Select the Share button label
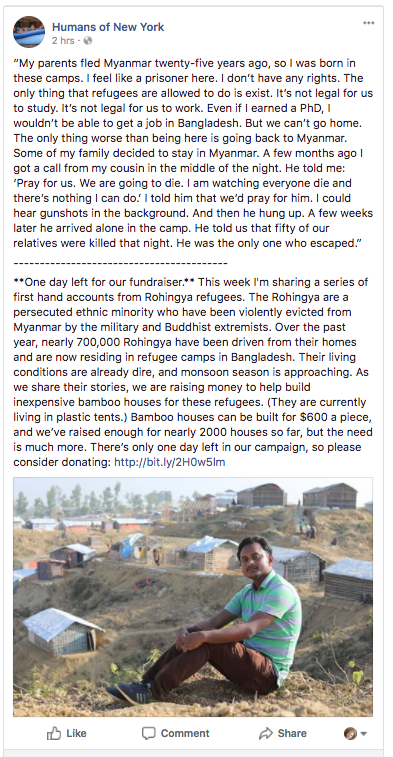The width and height of the screenshot is (393, 757). coord(292,733)
